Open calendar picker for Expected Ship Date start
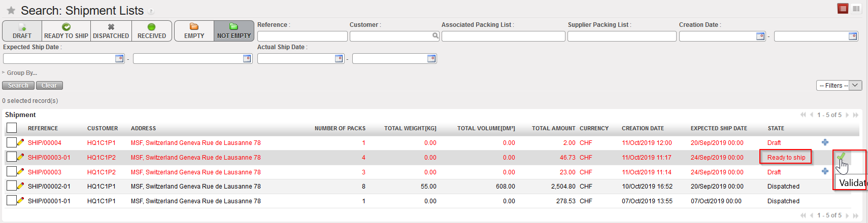Image resolution: width=868 pixels, height=223 pixels. coord(119,59)
